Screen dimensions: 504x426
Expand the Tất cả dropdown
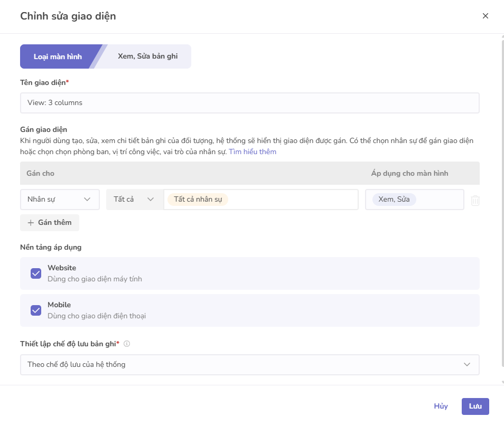coord(135,200)
